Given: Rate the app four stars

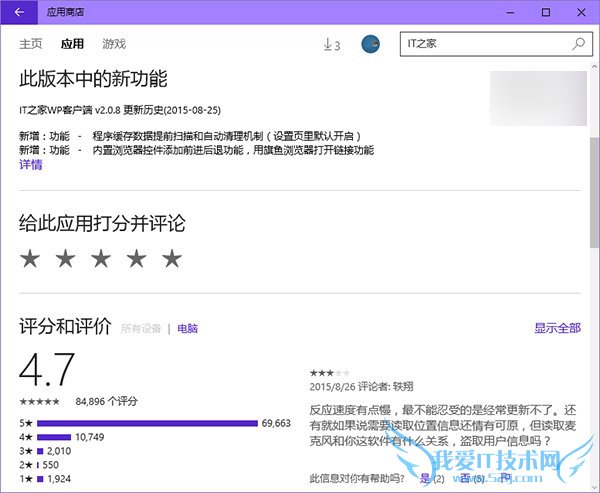Looking at the screenshot, I should [136, 258].
